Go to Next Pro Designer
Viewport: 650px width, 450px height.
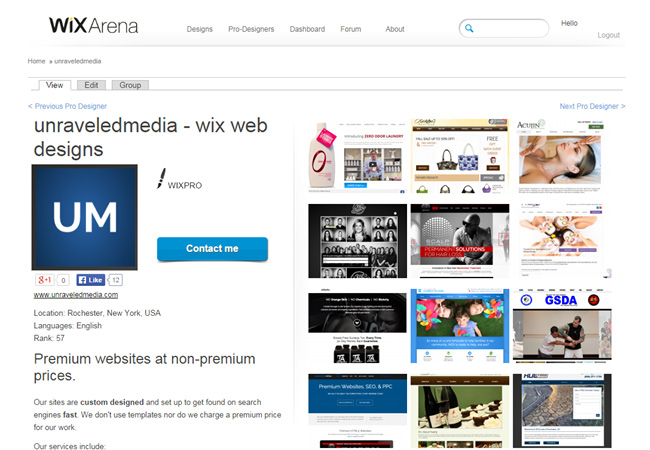[592, 106]
